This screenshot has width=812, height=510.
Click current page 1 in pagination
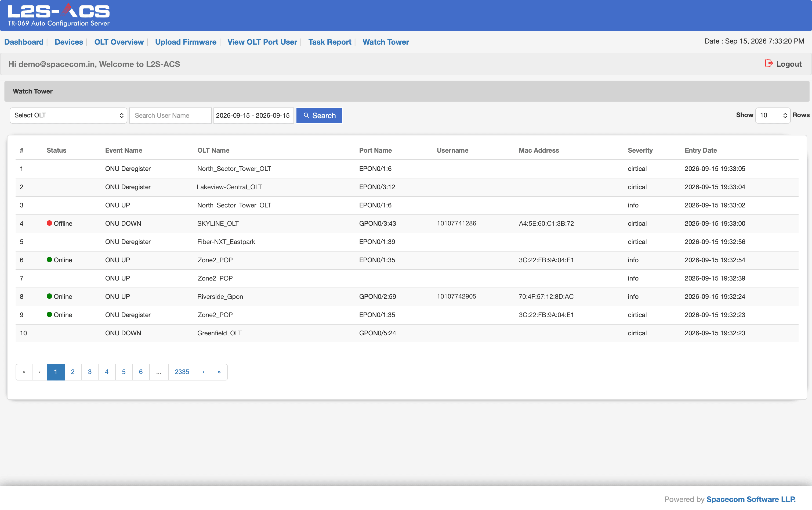tap(56, 372)
